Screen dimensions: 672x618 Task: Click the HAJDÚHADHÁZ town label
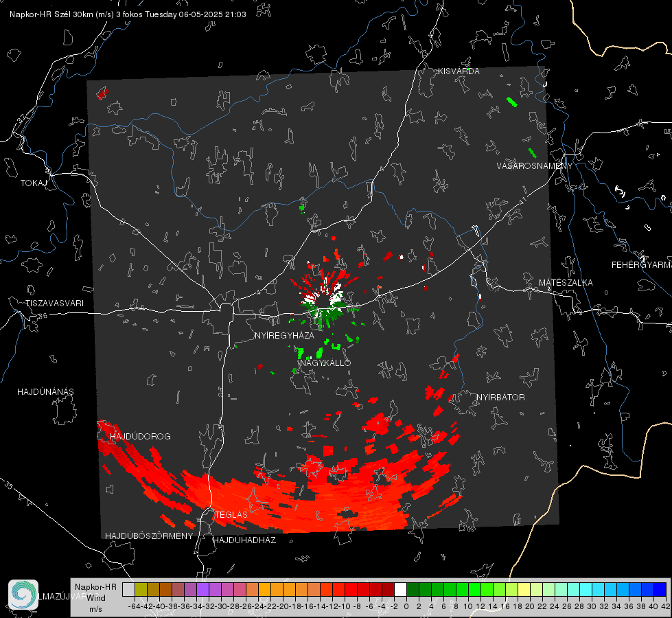tap(244, 540)
